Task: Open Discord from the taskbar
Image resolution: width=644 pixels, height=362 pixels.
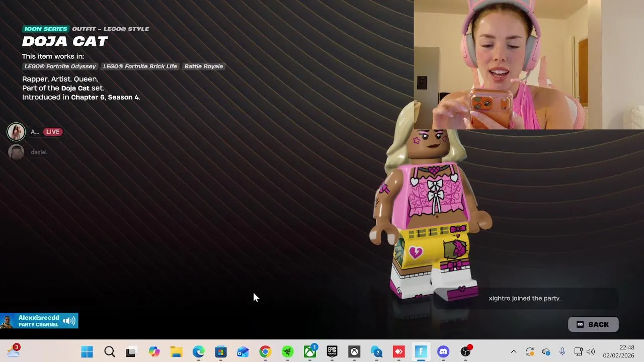Action: coord(443,352)
